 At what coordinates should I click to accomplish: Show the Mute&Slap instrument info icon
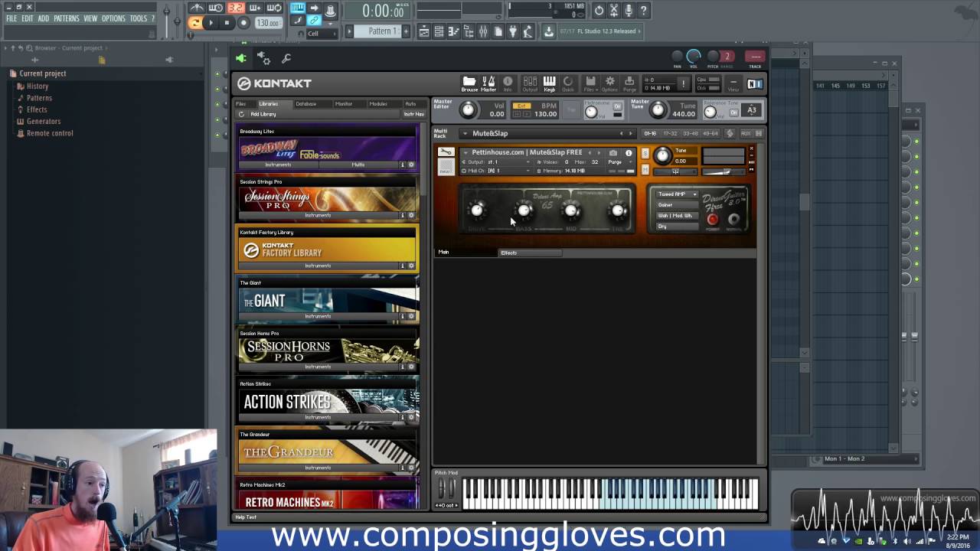pyautogui.click(x=629, y=152)
